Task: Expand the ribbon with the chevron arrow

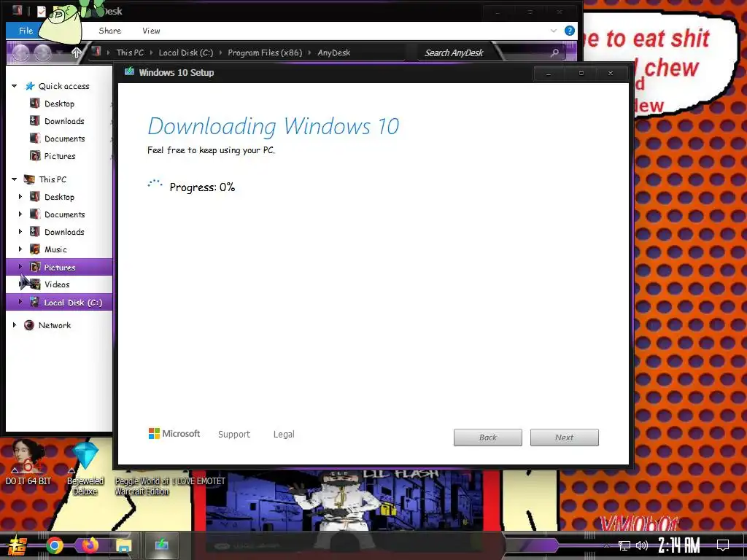Action: tap(554, 31)
